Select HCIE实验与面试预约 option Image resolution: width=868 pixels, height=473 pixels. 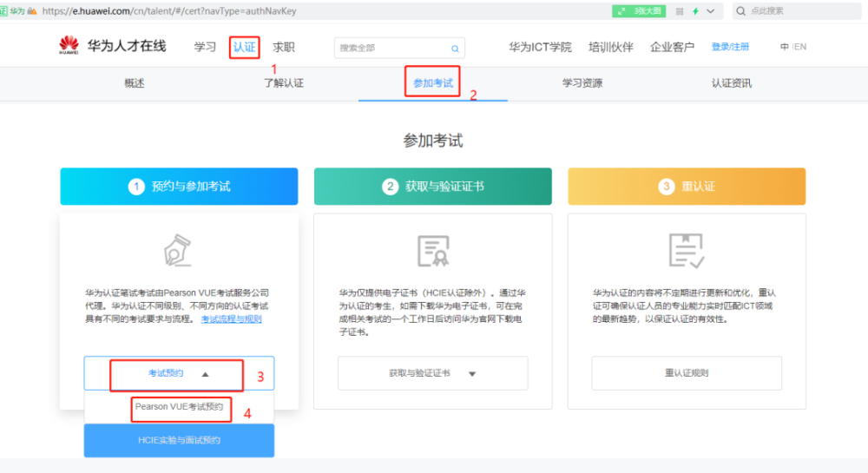180,440
